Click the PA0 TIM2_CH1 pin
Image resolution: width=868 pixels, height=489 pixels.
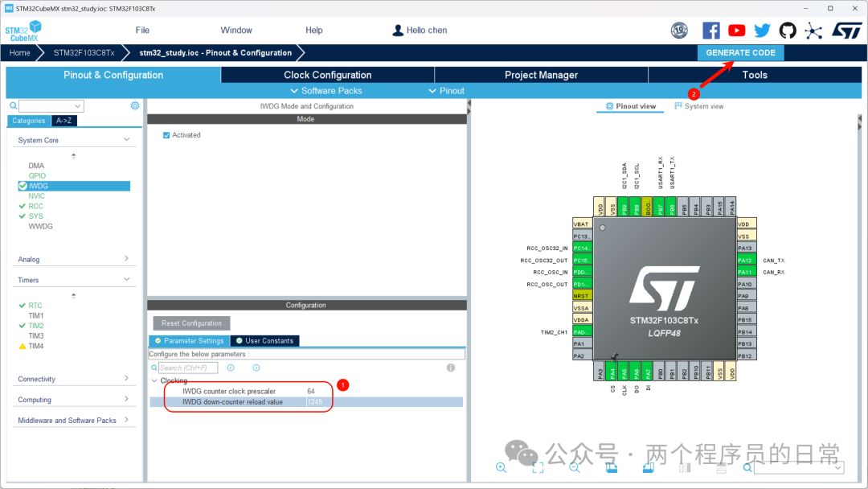click(x=582, y=331)
